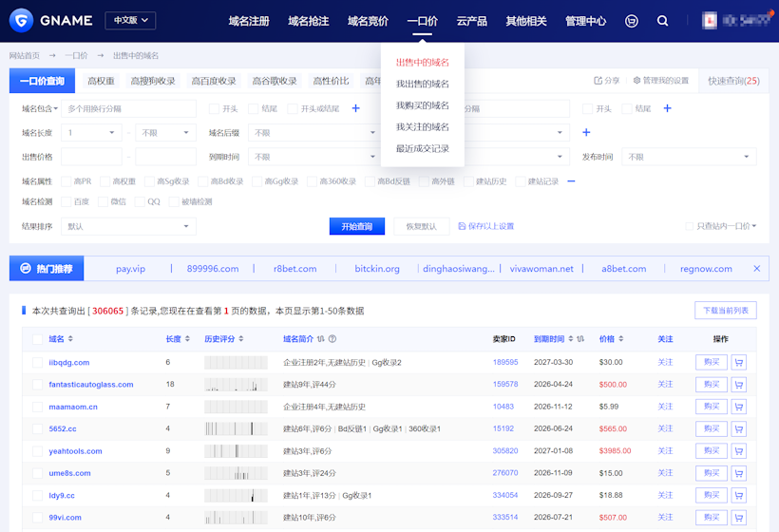The width and height of the screenshot is (779, 532).
Task: Select 最近成交记录 from the dropdown menu
Action: pos(422,148)
